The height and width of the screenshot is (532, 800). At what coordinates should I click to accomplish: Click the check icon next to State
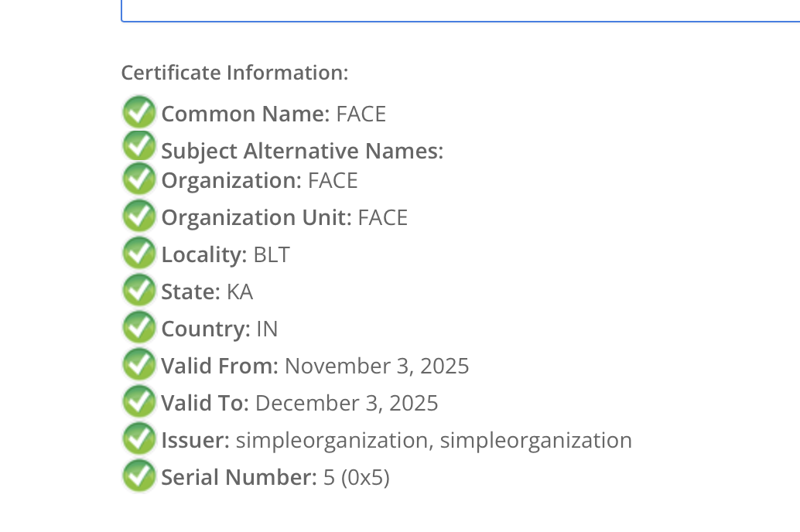[x=139, y=290]
